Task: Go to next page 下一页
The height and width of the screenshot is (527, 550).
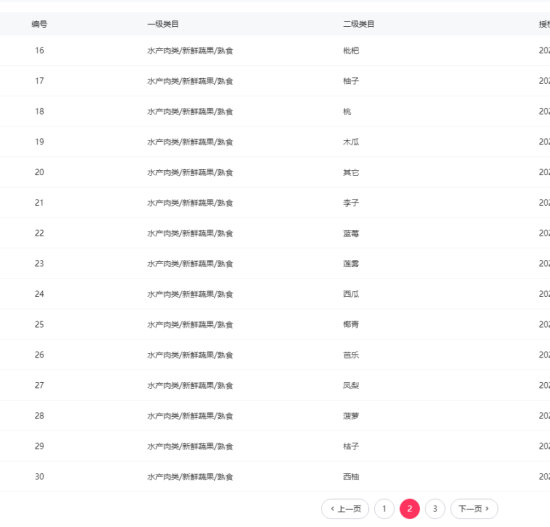Action: tap(474, 508)
